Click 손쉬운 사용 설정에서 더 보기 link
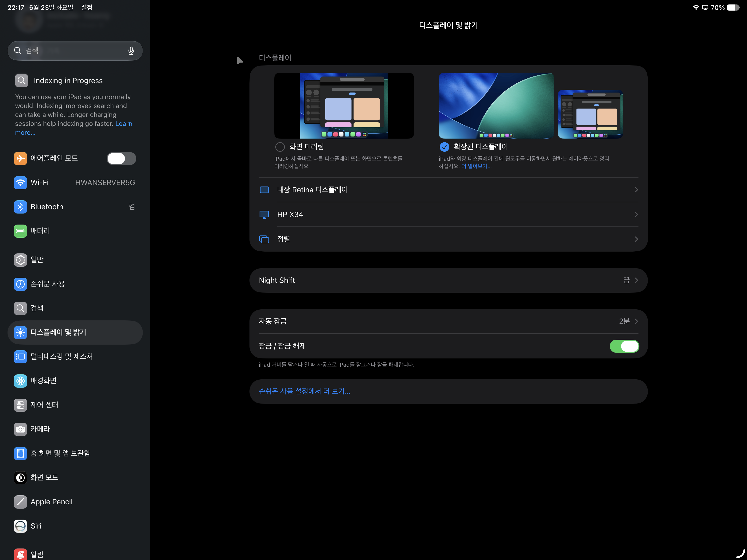Screen dimensions: 747x560 tap(305, 391)
